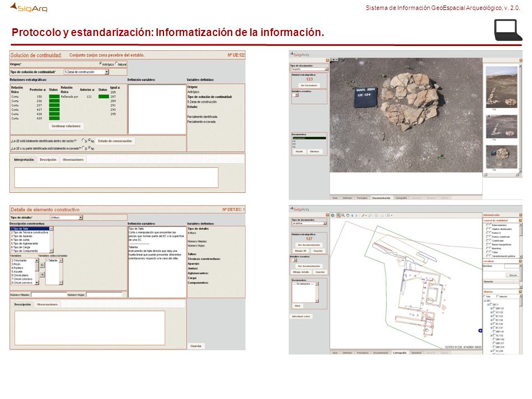Click blue arrow icon at map right edge
The height and width of the screenshot is (399, 532).
pos(480,331)
